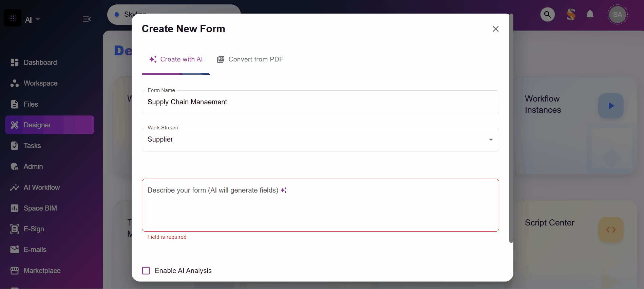Screen dimensions: 644x289
Task: Open search with the magnifier icon
Action: coord(547,15)
